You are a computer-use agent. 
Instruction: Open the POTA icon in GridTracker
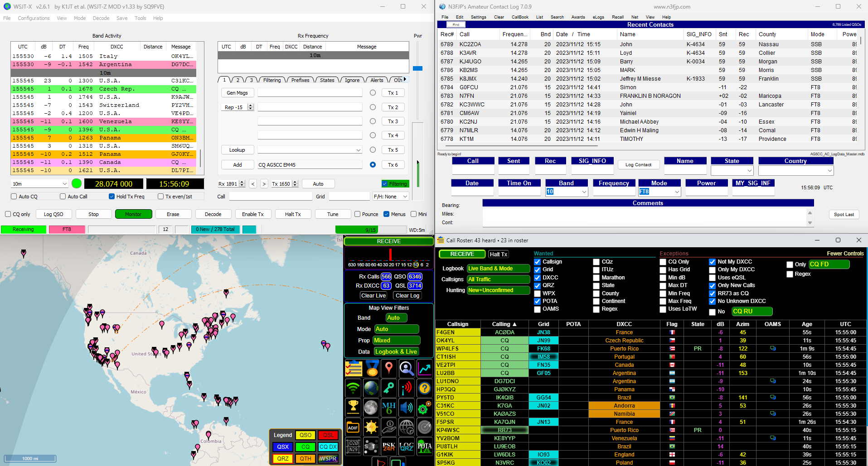(x=425, y=446)
